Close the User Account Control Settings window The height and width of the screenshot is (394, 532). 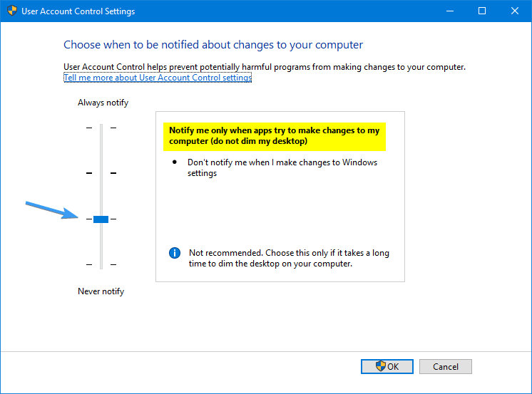click(x=515, y=11)
